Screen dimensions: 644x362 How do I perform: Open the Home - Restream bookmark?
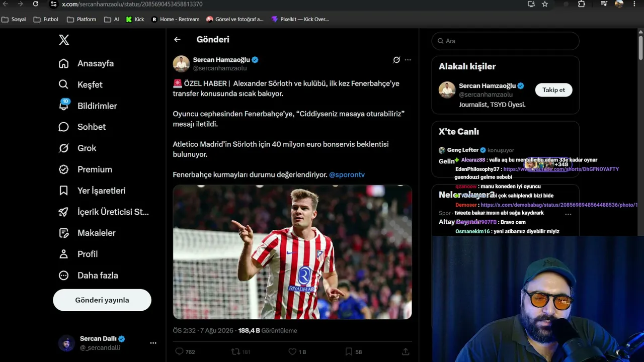176,19
